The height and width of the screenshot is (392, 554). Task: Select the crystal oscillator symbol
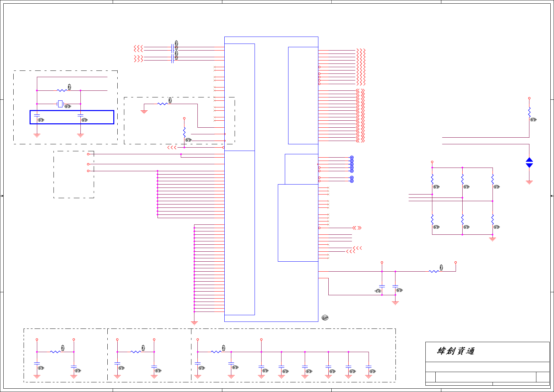tap(60, 104)
